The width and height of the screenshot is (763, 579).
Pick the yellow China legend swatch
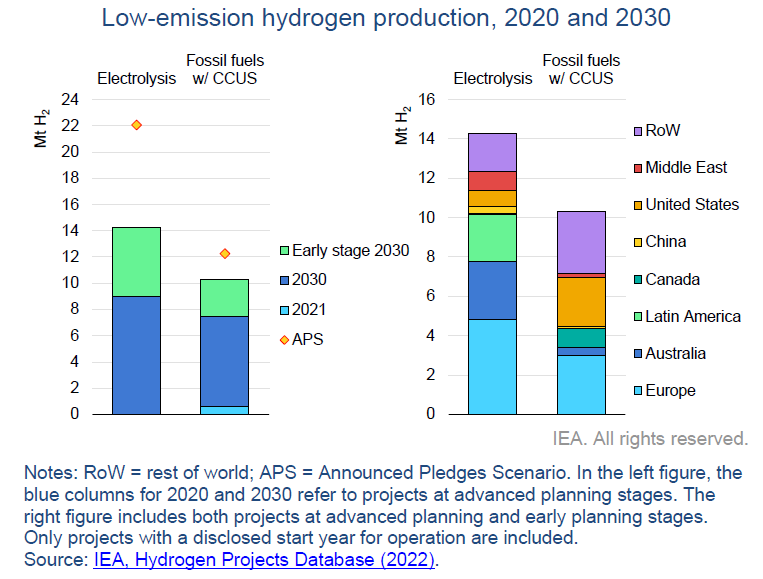coord(637,242)
